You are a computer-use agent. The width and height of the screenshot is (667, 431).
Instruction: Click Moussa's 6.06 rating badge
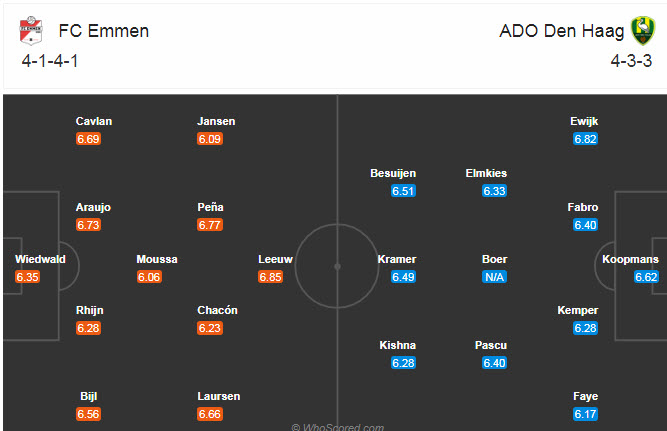pyautogui.click(x=149, y=277)
